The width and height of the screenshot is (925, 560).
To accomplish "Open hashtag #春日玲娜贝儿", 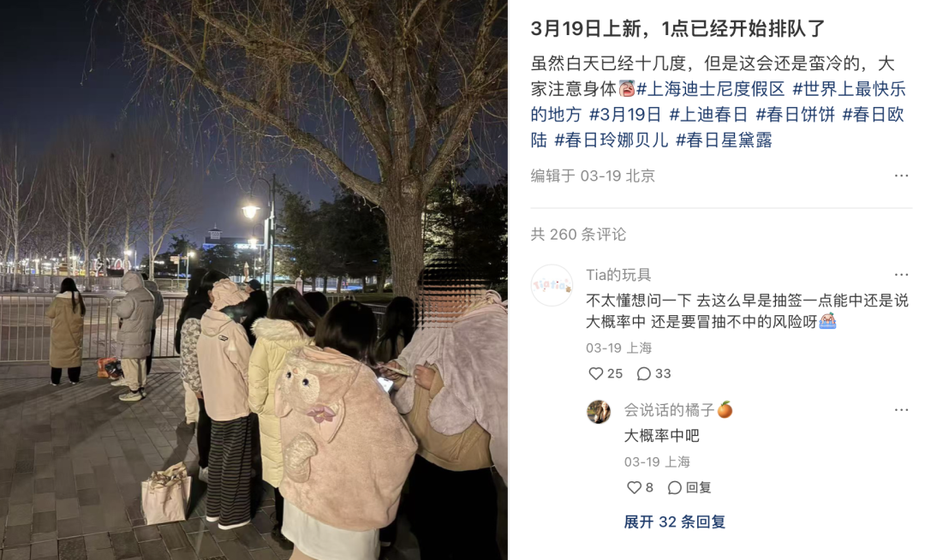I will click(612, 140).
